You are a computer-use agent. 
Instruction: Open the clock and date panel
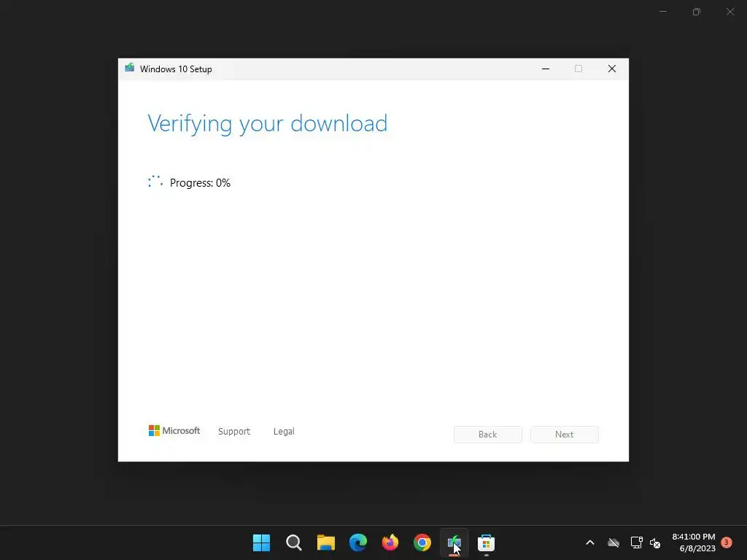pos(694,542)
